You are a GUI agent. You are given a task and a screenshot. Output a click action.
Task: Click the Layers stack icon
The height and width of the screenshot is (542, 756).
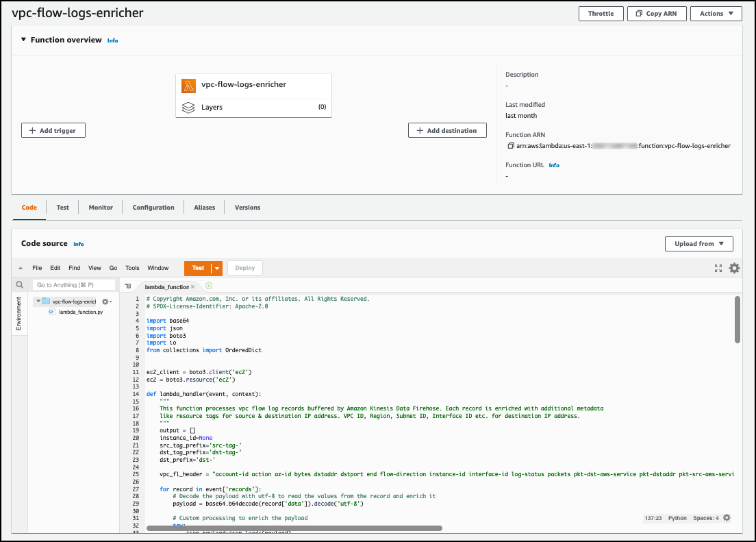pos(188,108)
